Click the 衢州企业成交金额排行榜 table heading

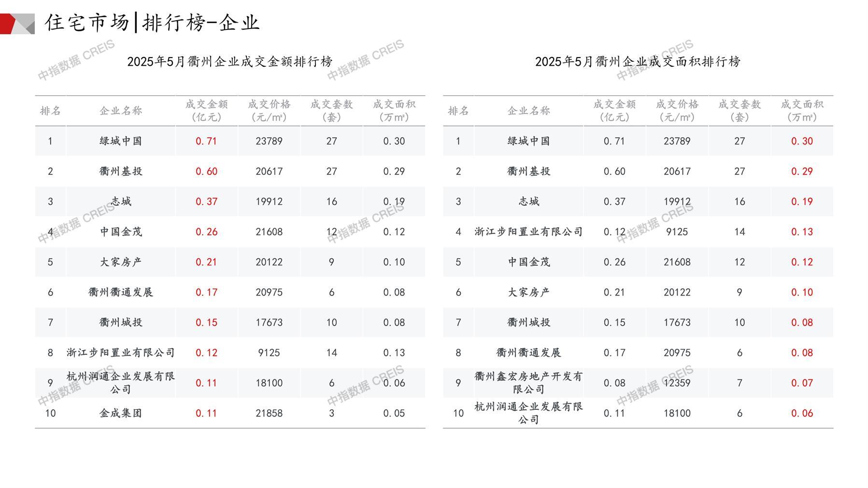pyautogui.click(x=230, y=62)
